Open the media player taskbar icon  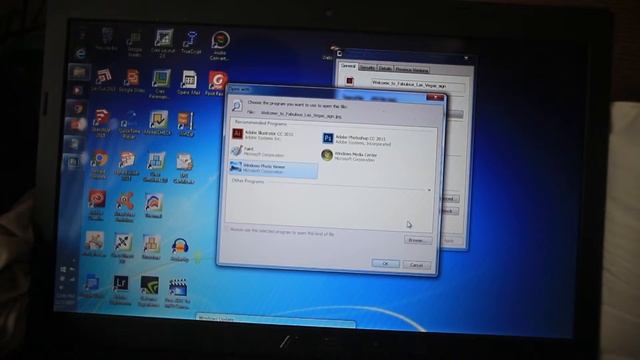77,90
